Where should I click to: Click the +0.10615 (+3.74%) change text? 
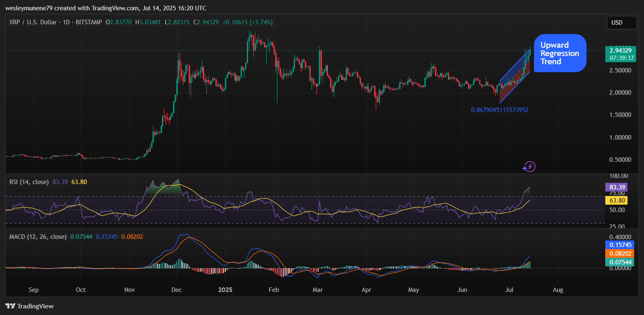[x=248, y=22]
